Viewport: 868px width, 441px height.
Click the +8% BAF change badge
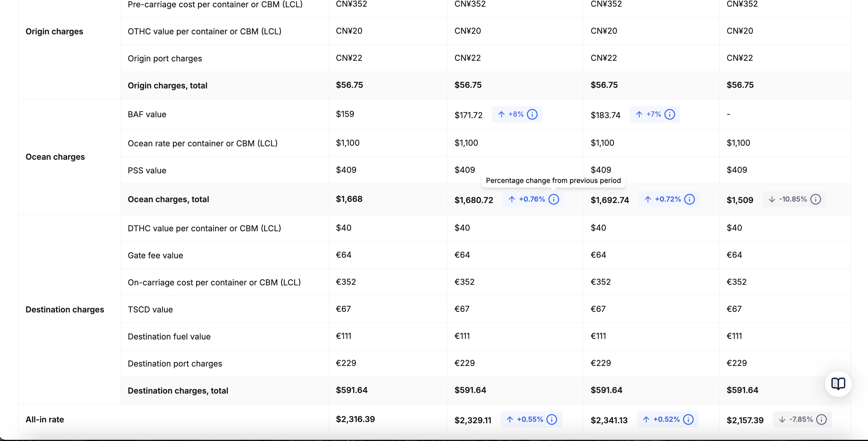pos(517,114)
